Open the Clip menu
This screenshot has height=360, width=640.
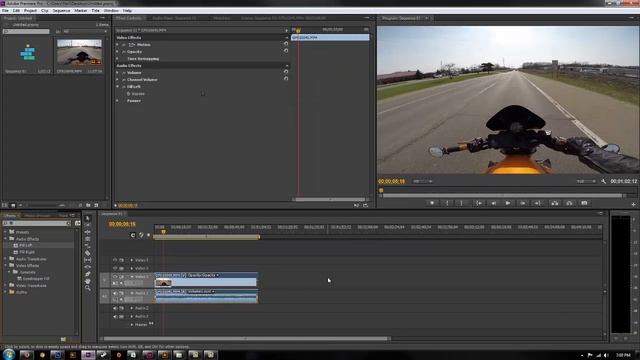coord(45,11)
